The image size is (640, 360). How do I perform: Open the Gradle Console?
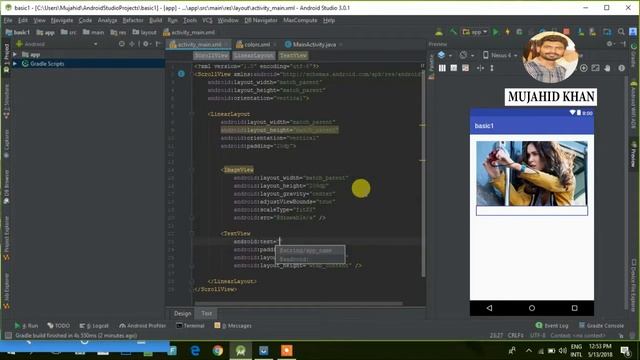[601, 325]
